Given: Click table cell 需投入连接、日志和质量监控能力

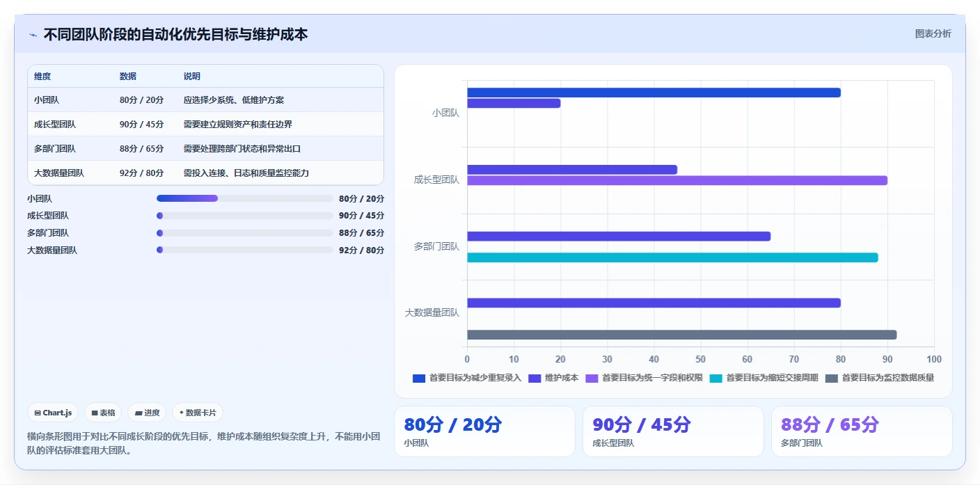Looking at the screenshot, I should (246, 173).
